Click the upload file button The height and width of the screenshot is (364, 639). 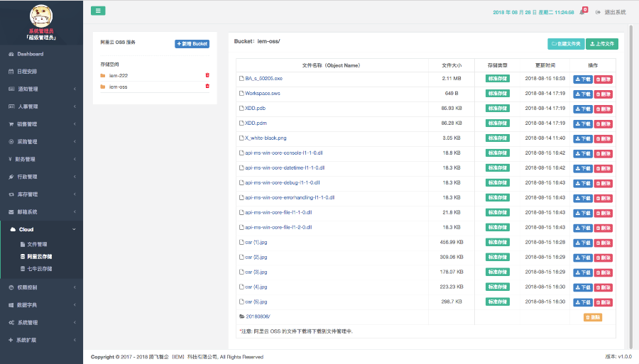click(x=603, y=44)
